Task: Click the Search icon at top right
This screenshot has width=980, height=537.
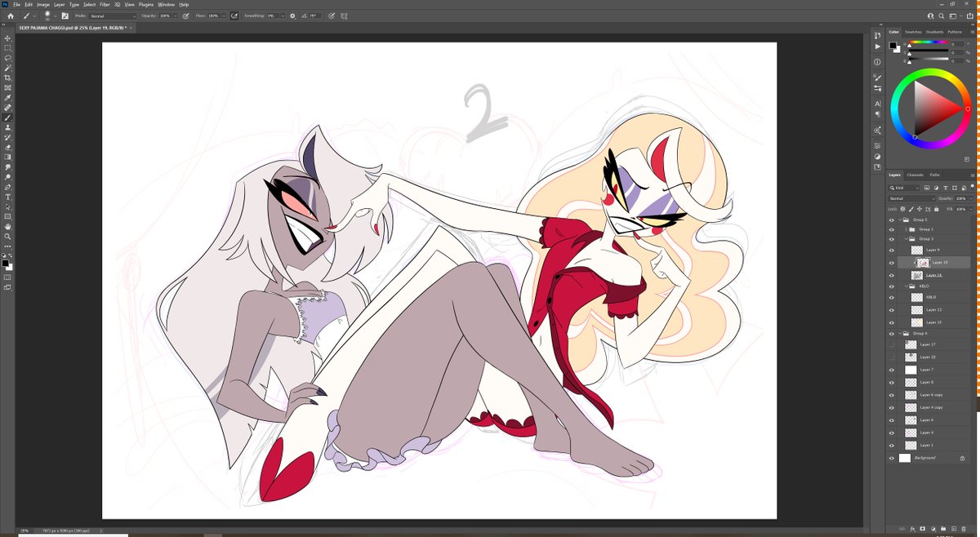Action: (x=941, y=16)
